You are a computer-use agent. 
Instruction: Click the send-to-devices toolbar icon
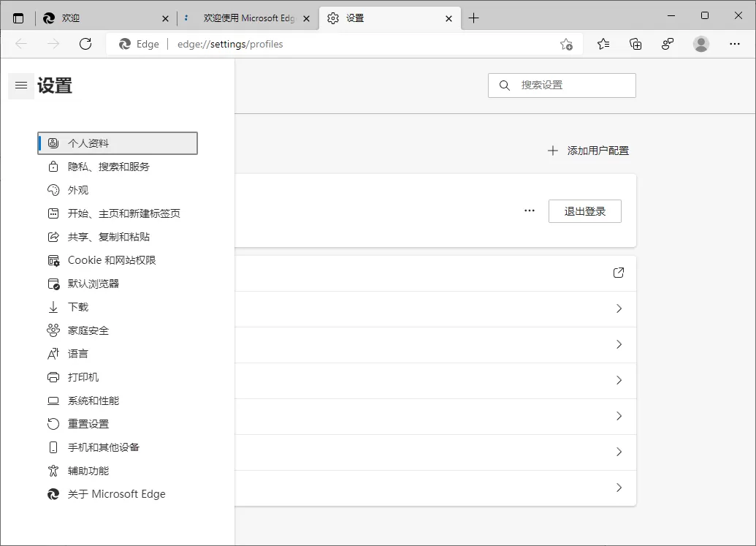(x=668, y=44)
